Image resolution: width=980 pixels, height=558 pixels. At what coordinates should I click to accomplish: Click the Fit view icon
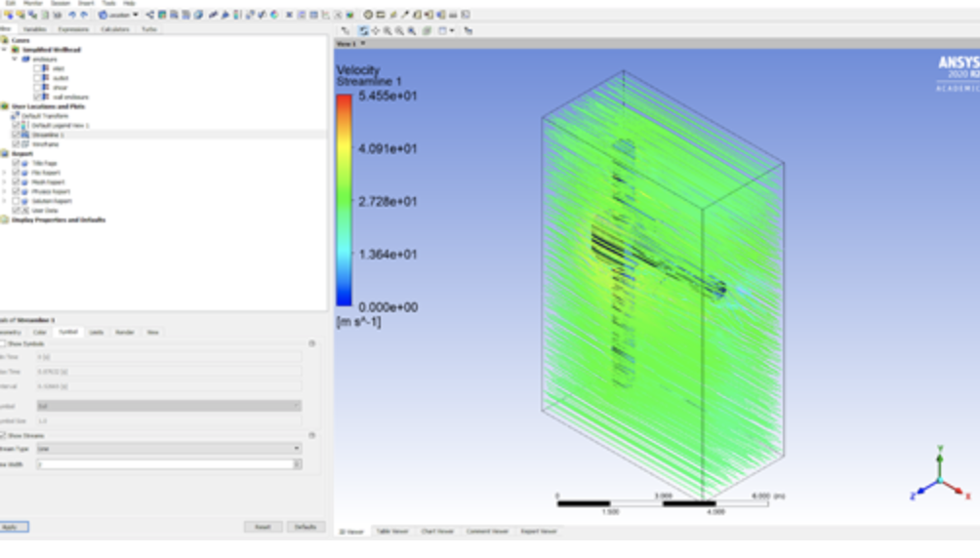411,30
